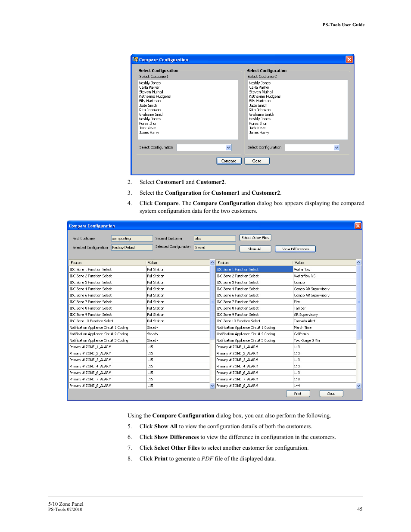Open Select Configuration dropdown under Customer2 list
Screen dimensions: 411x532
pyautogui.click(x=336, y=147)
